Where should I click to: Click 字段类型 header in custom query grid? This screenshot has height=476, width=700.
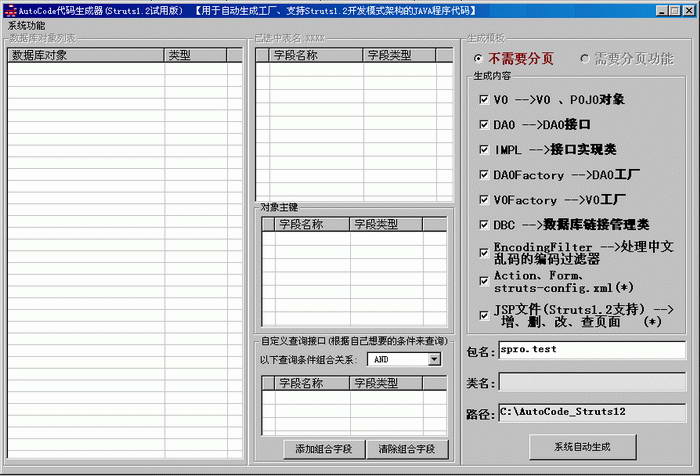(386, 383)
